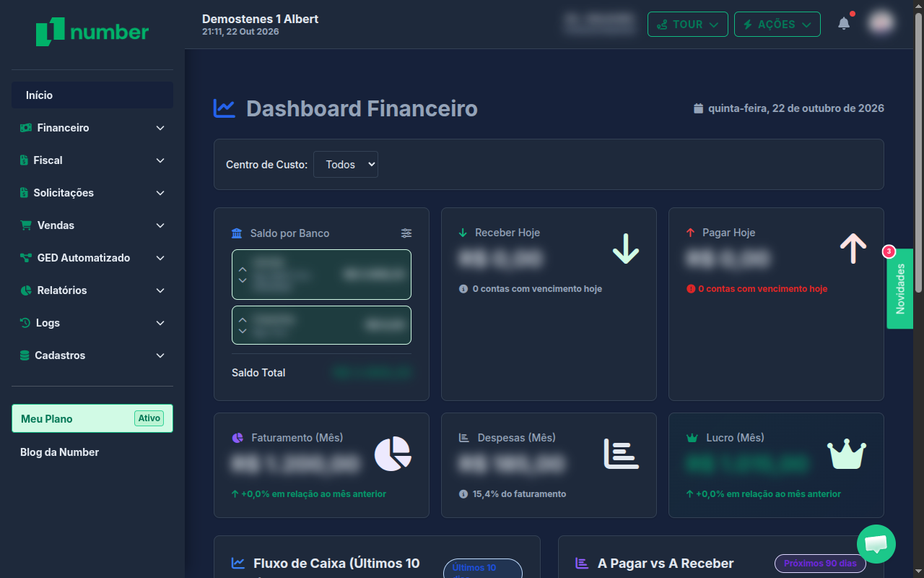Open the Meu Plano Ativo button
Image resolution: width=924 pixels, height=578 pixels.
pos(92,418)
